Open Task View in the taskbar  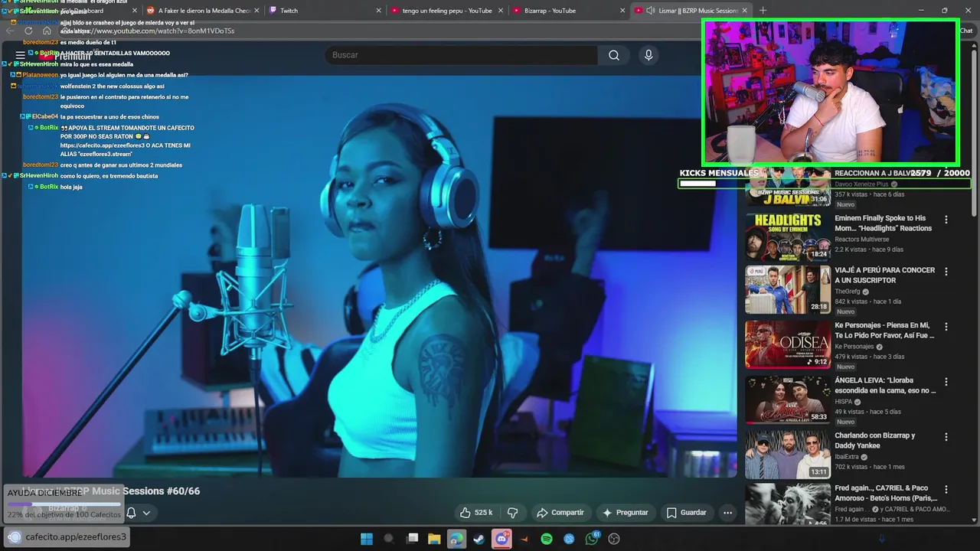413,539
